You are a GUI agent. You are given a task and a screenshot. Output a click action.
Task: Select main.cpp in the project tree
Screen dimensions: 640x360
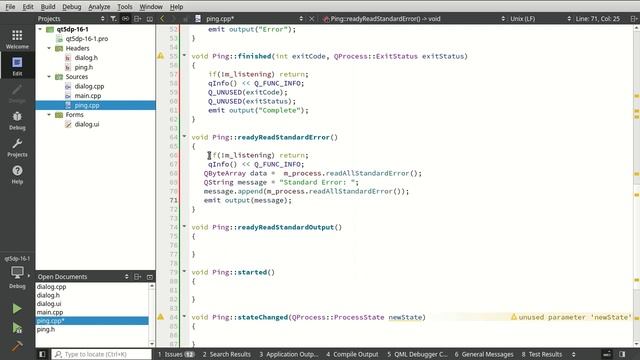click(88, 96)
